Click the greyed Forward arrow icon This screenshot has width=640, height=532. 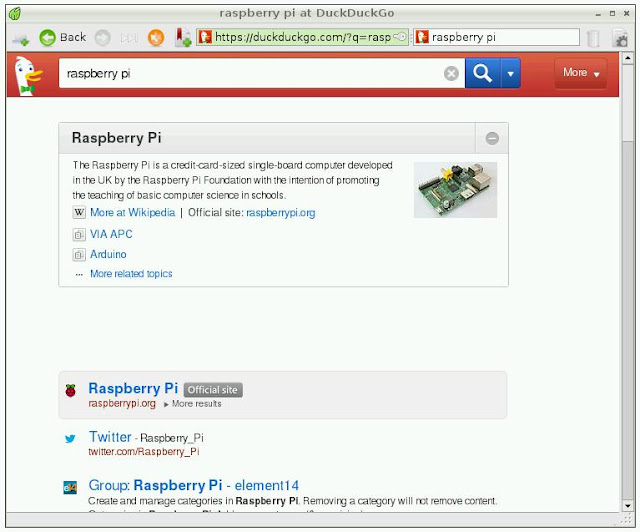point(102,38)
